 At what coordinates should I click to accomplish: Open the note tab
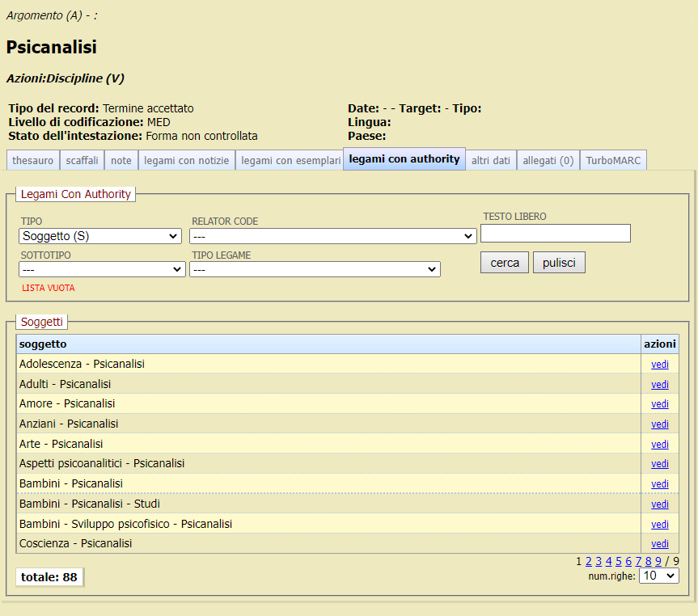(121, 160)
